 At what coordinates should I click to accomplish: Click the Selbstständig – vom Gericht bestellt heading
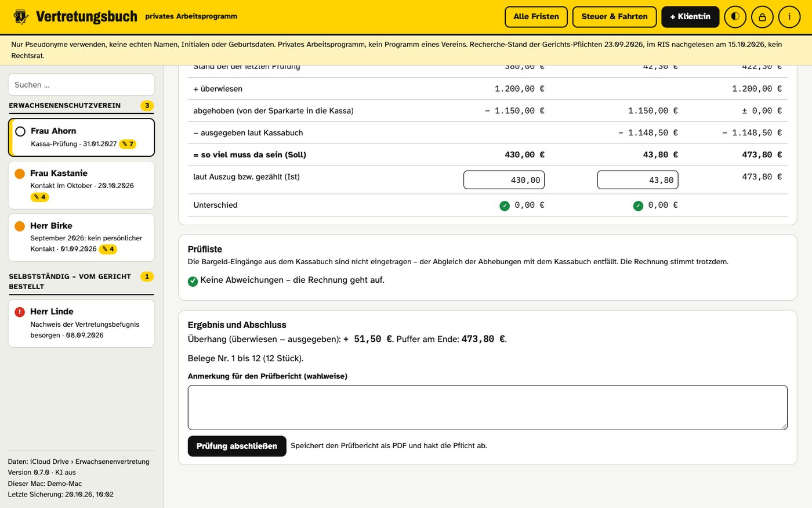point(70,282)
